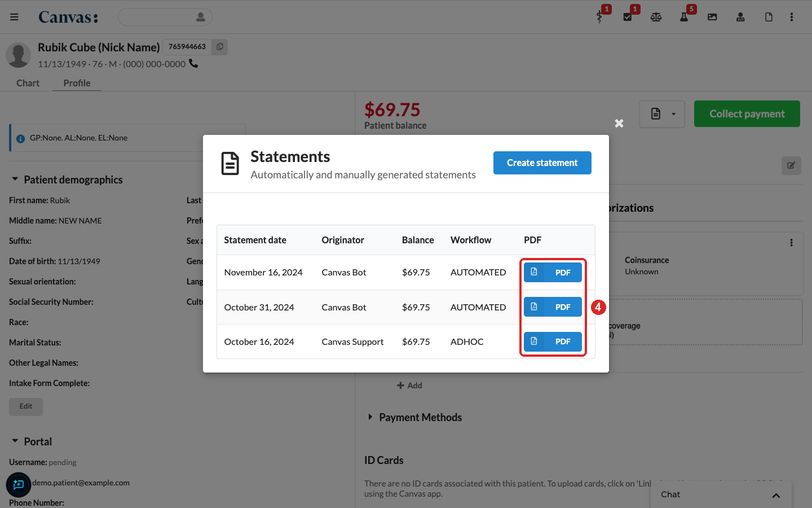Open the tasks checkbox icon in header
This screenshot has width=812, height=508.
coord(628,17)
